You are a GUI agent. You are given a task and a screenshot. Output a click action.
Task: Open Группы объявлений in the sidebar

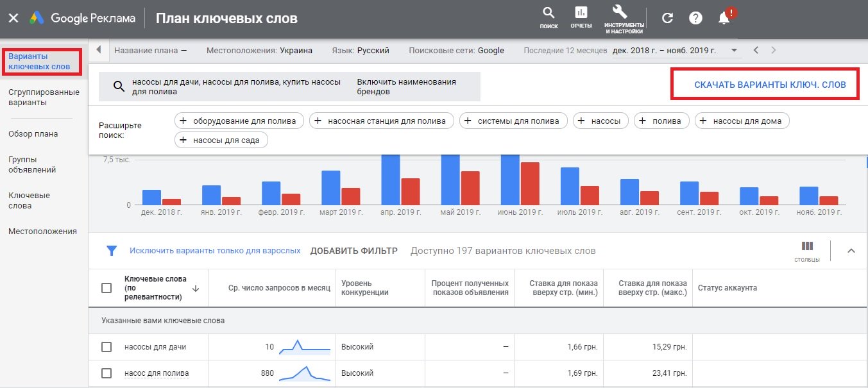pyautogui.click(x=32, y=165)
